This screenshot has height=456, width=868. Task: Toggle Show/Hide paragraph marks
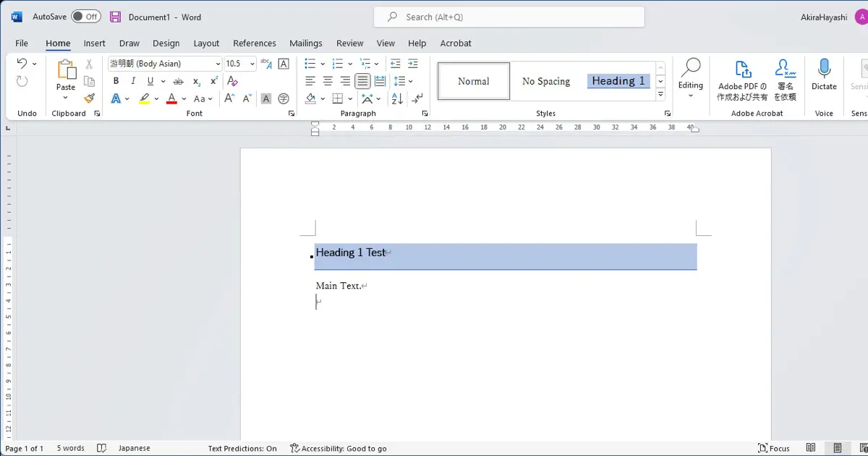(417, 98)
